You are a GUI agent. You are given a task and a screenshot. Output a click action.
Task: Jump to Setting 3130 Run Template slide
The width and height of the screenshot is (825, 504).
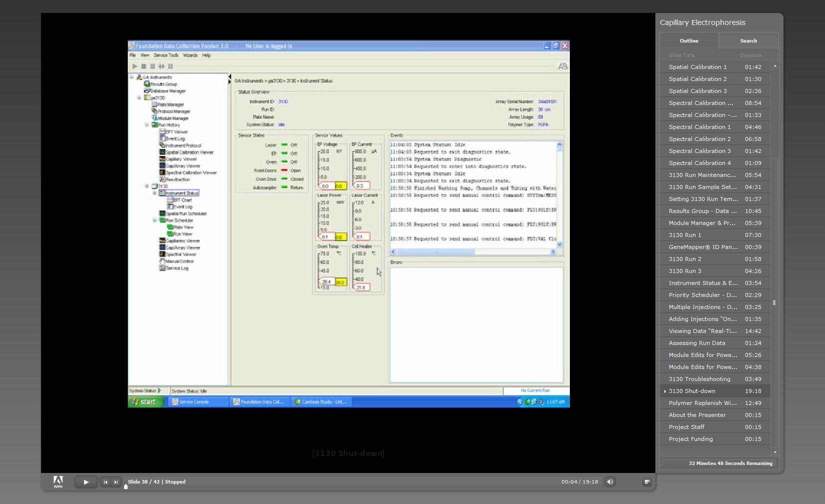coord(715,199)
